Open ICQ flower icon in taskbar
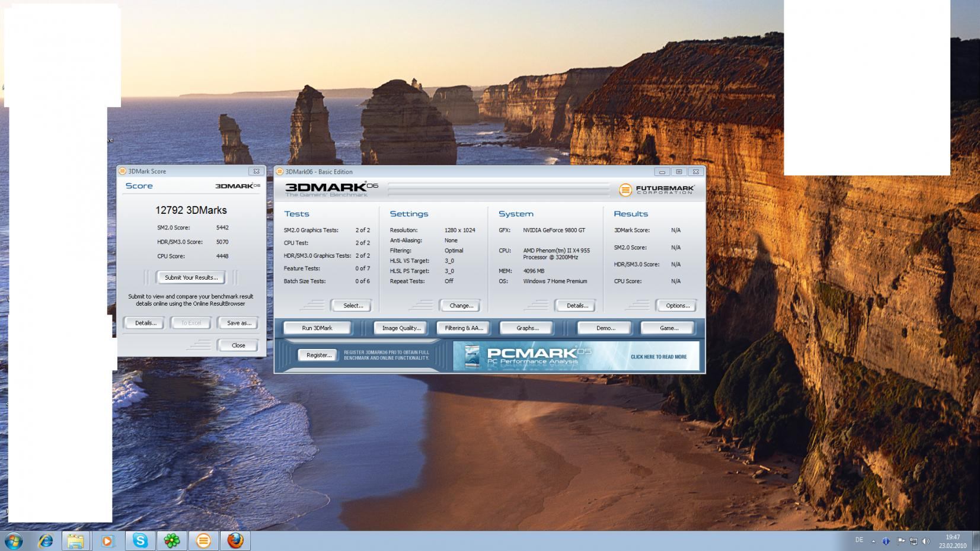 click(172, 541)
